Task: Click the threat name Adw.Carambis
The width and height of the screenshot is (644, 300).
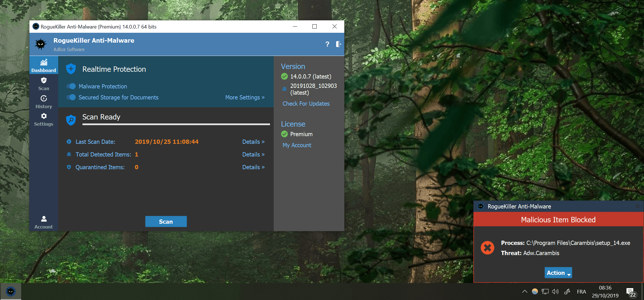Action: [x=541, y=253]
